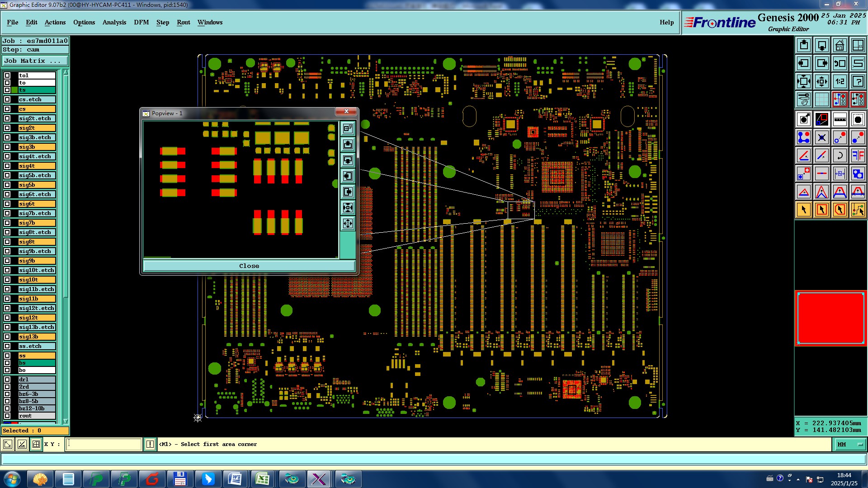This screenshot has width=868, height=488.
Task: Open the Job Matrix selector
Action: point(35,61)
